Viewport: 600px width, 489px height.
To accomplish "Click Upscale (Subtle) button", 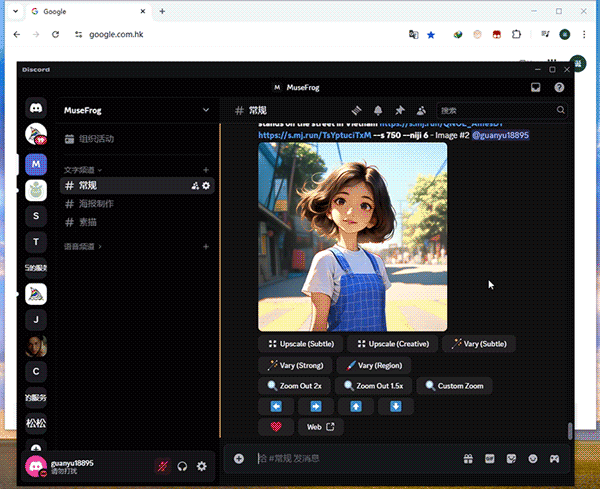I will pyautogui.click(x=301, y=344).
